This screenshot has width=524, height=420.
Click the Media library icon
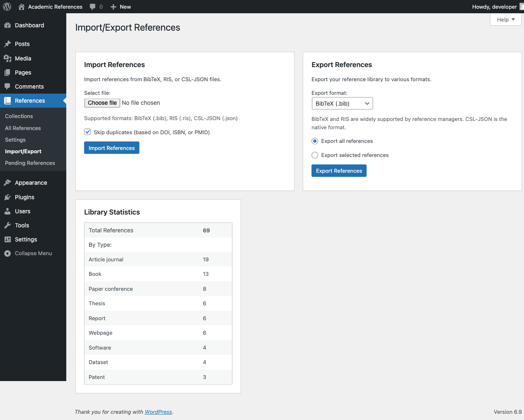point(9,58)
